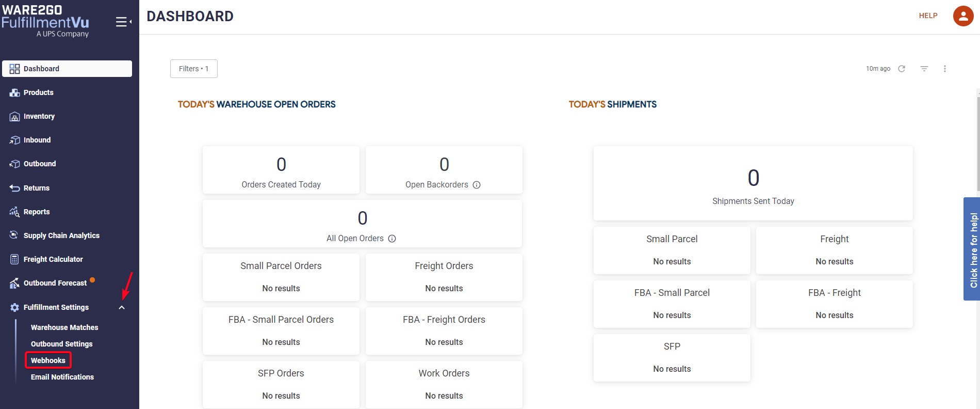Click the Freight Calculator icon in sidebar

[x=14, y=259]
